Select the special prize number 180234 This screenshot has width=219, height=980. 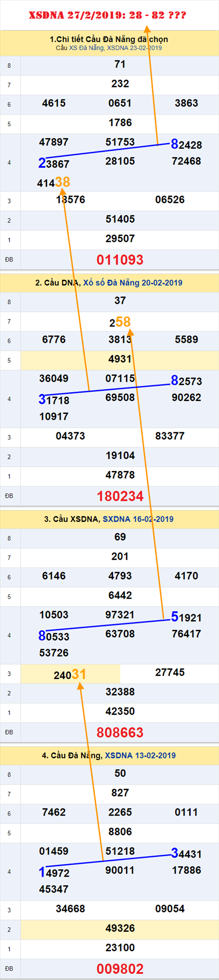click(x=120, y=496)
